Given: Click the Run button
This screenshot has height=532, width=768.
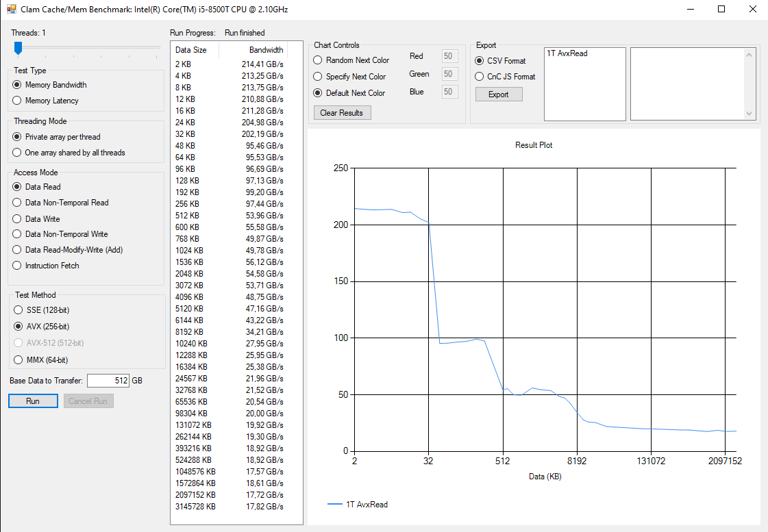Looking at the screenshot, I should click(33, 401).
